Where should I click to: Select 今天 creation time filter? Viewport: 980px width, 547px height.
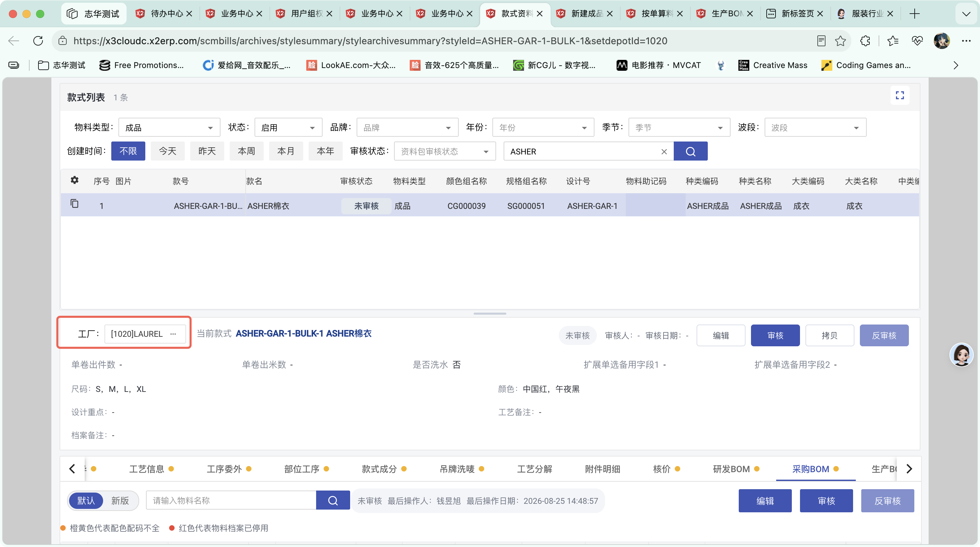[168, 151]
